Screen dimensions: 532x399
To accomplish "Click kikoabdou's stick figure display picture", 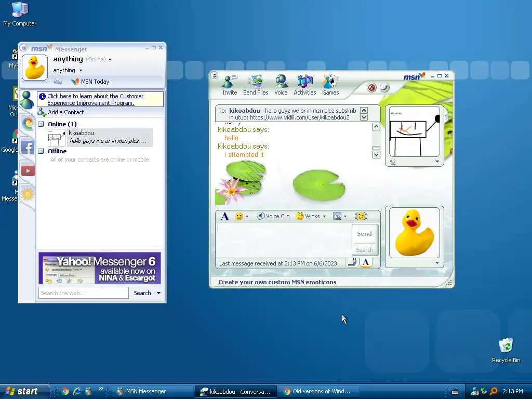I will [414, 131].
